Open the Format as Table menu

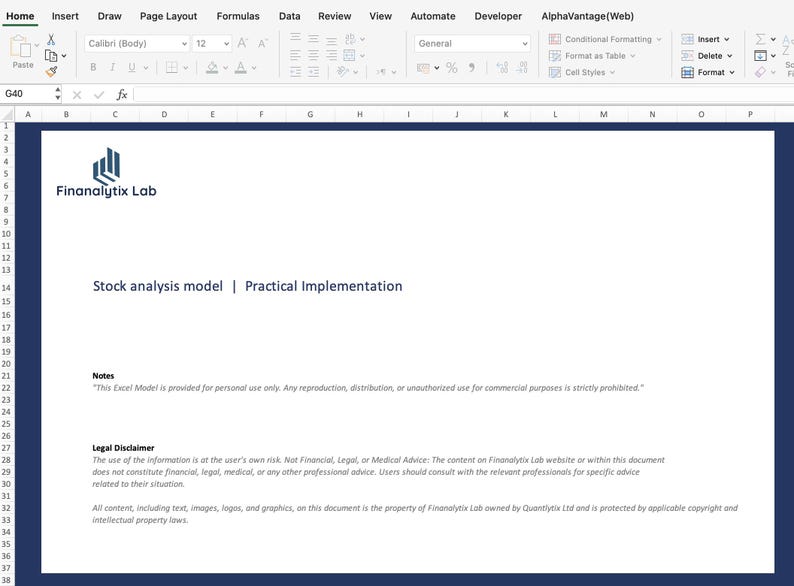point(592,56)
